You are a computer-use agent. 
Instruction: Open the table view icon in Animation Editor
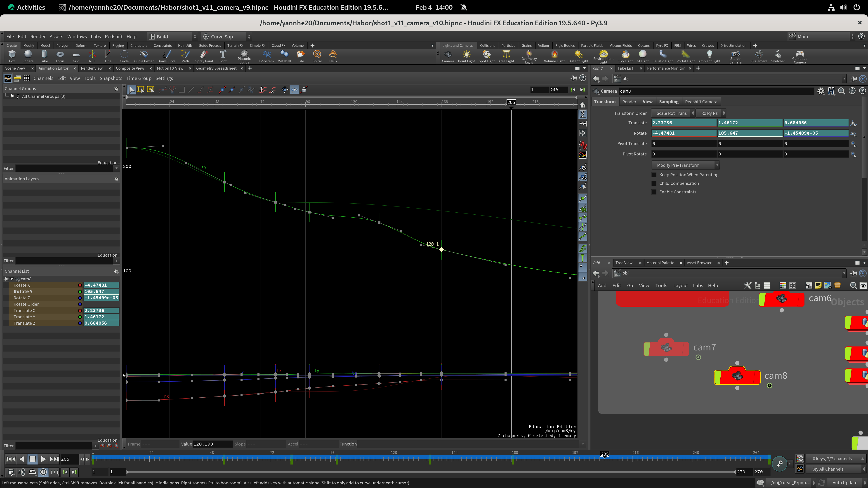[27, 78]
